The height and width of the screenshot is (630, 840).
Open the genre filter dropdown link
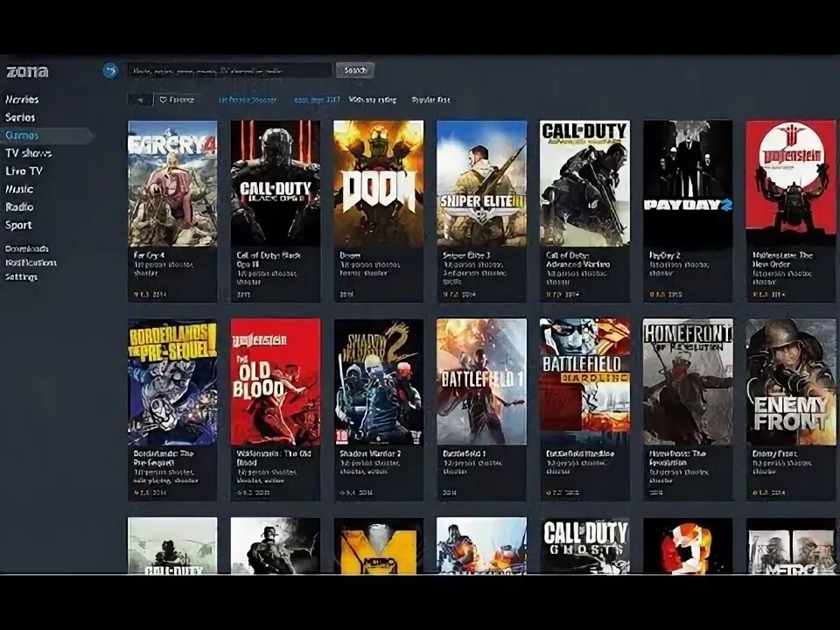pos(248,100)
